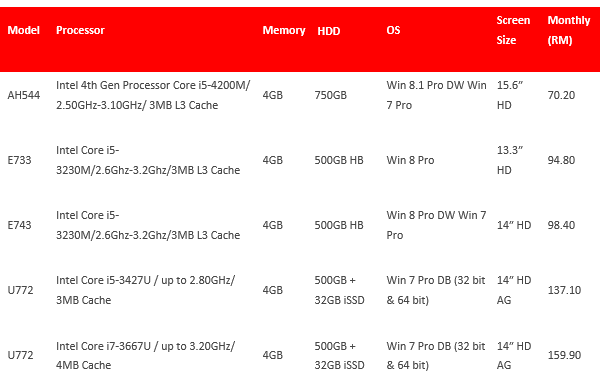Click the 159.90 monthly price
The width and height of the screenshot is (600, 385).
564,355
